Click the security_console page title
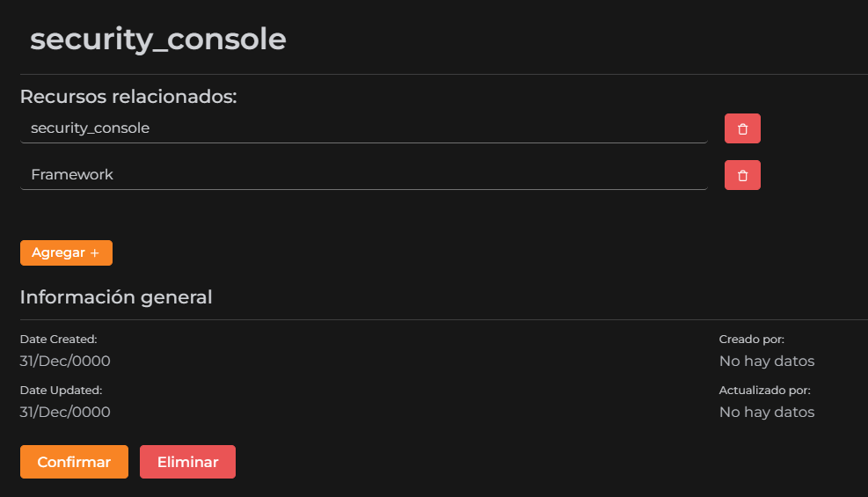 point(158,40)
